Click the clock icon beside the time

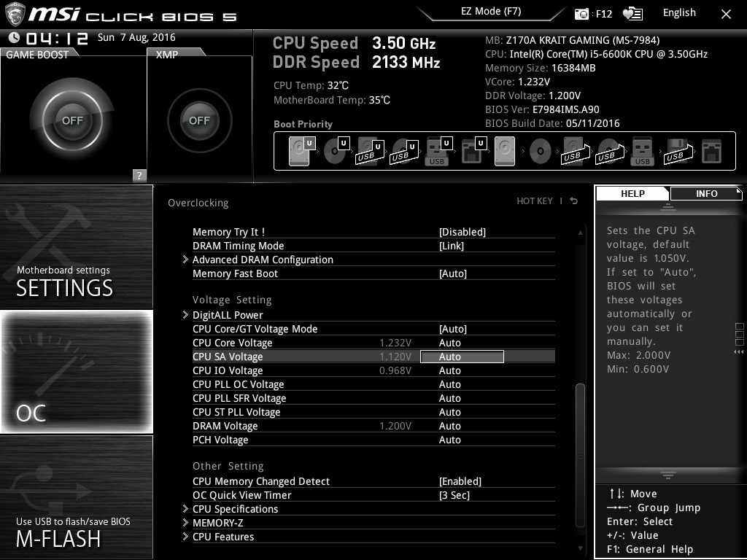(14, 37)
